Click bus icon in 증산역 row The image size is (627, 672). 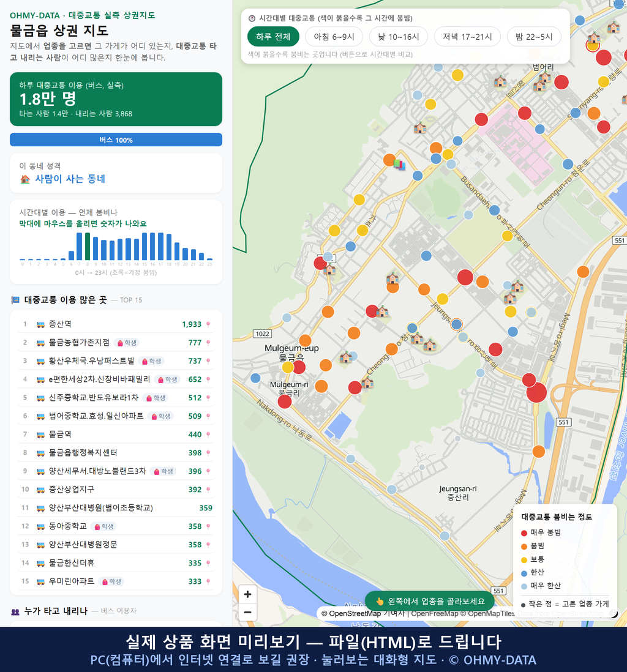pyautogui.click(x=41, y=324)
